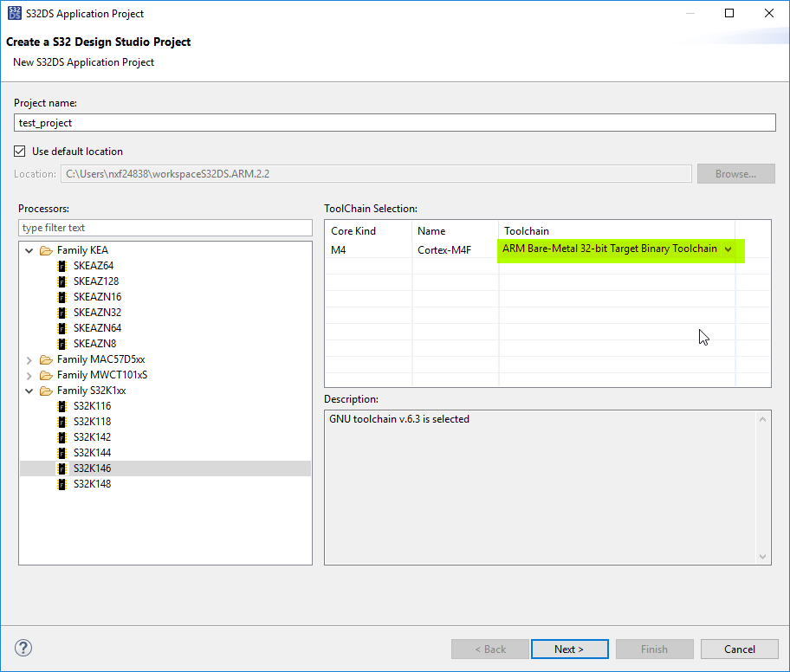This screenshot has height=672, width=790.
Task: Click the S32K146 processor chip icon
Action: (62, 469)
